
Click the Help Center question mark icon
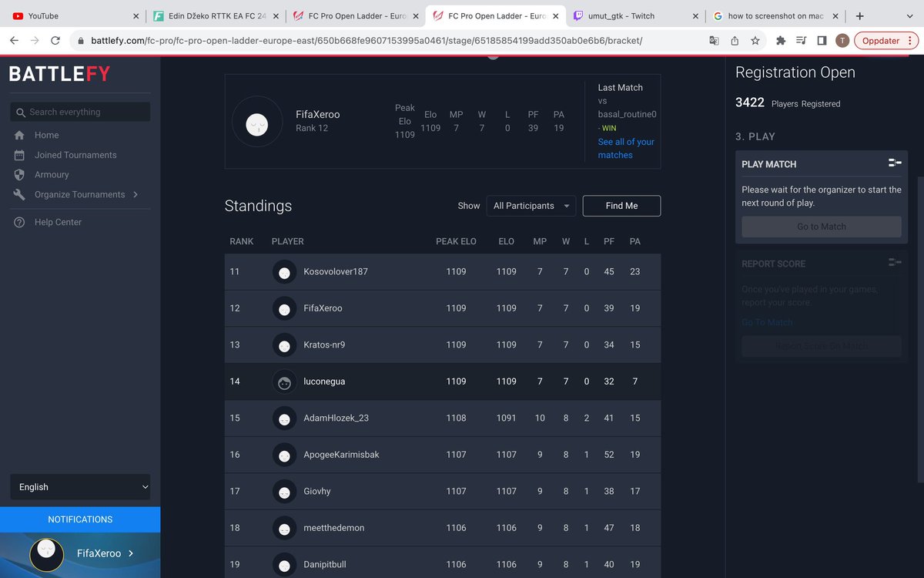[20, 222]
